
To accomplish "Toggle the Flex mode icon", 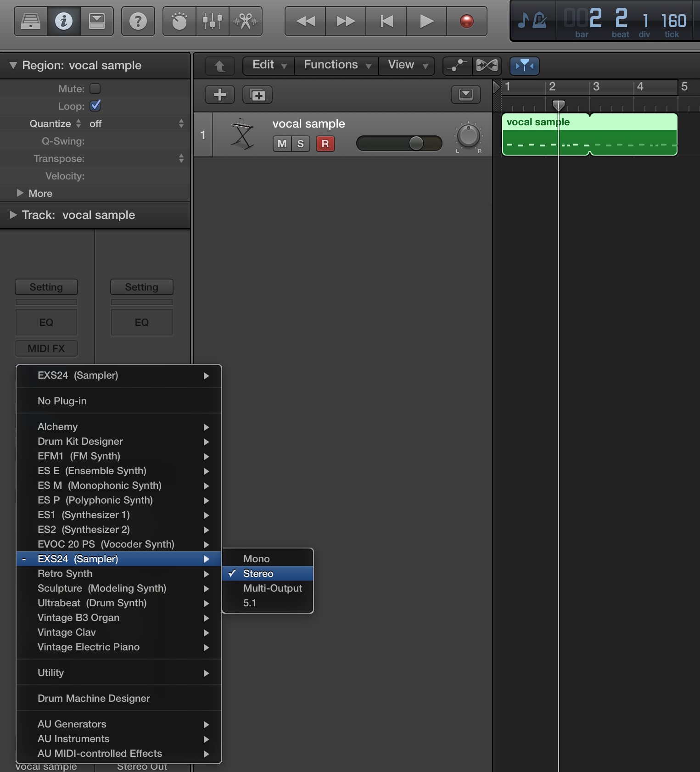I will tap(487, 66).
